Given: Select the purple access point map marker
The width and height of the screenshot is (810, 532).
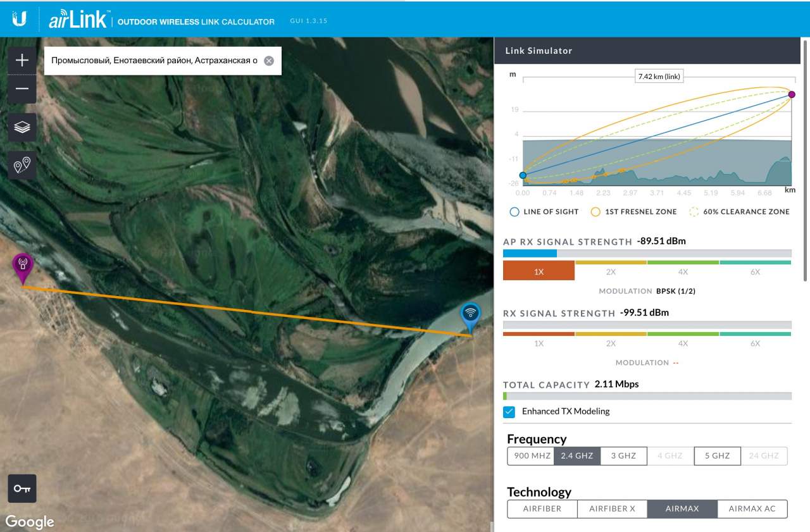Looking at the screenshot, I should (23, 269).
